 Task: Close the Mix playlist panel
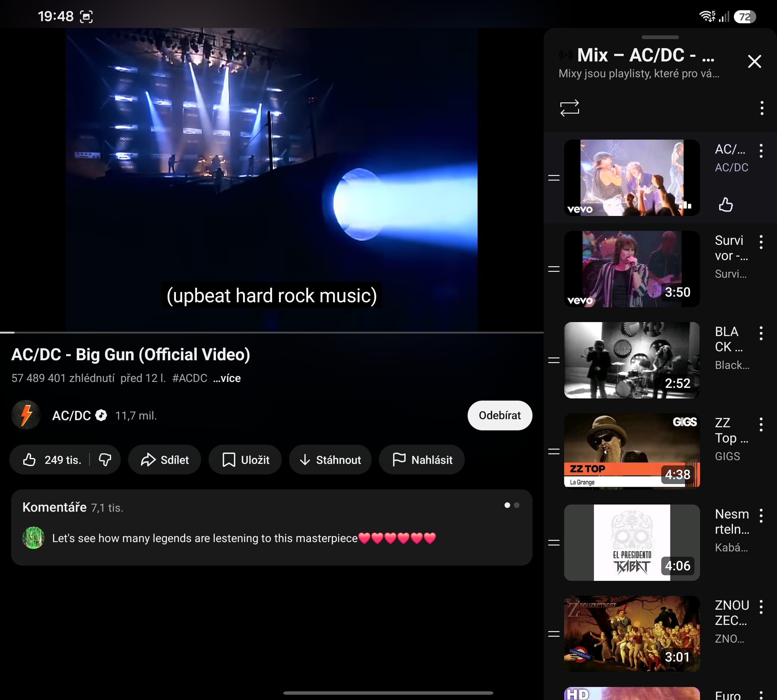coord(754,61)
